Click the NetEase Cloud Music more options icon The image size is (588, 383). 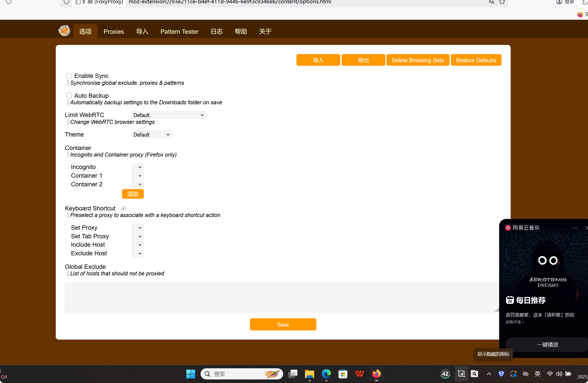[575, 228]
